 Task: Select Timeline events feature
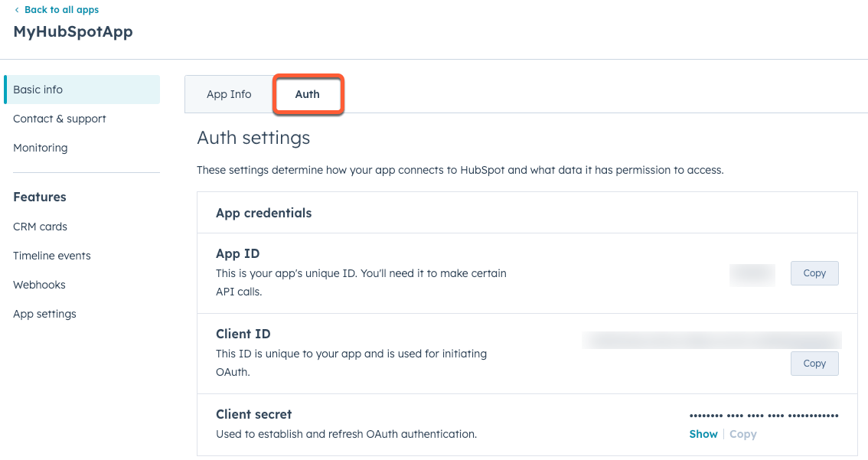[x=51, y=255]
